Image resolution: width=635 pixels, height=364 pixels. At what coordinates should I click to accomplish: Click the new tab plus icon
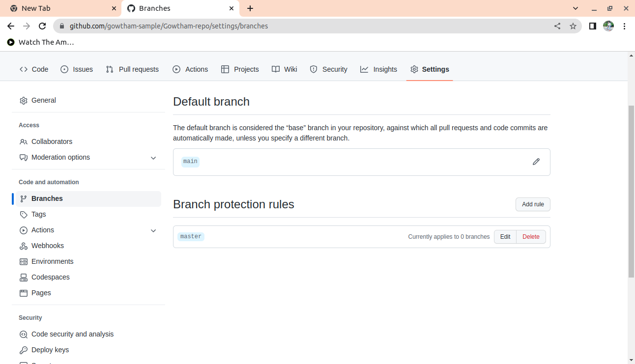pos(250,8)
